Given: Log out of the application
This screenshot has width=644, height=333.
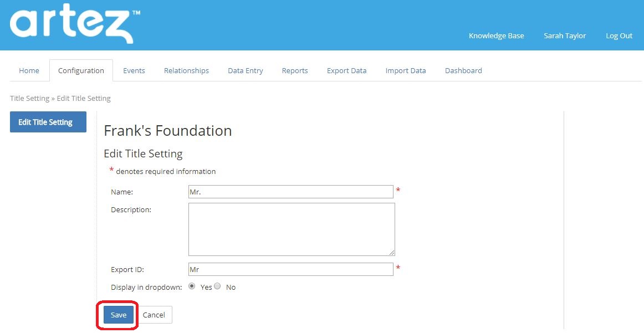Looking at the screenshot, I should click(x=619, y=35).
